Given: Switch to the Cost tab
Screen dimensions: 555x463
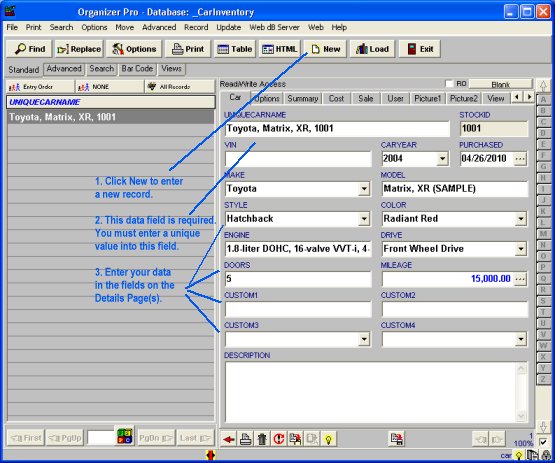Looking at the screenshot, I should click(x=336, y=98).
